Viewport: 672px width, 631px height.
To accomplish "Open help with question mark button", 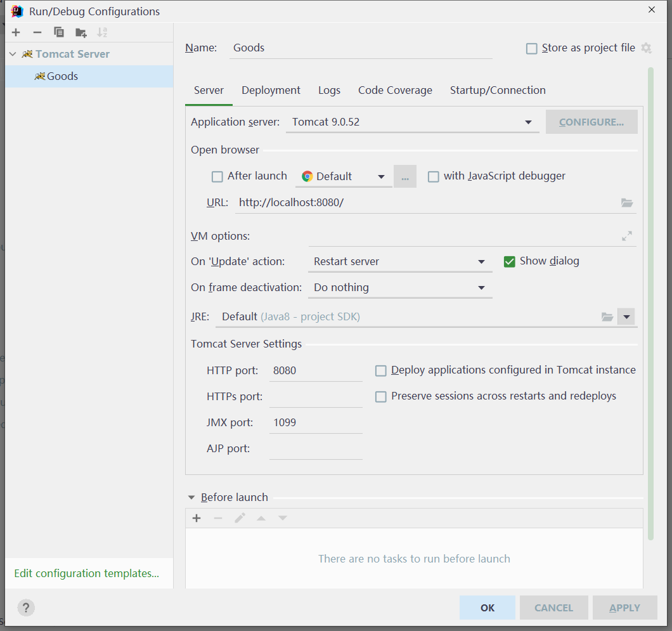I will click(26, 608).
